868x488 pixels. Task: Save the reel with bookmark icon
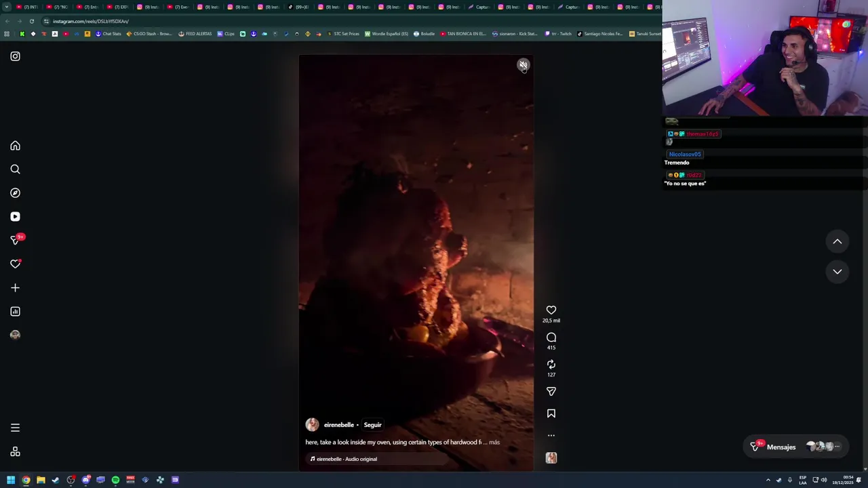tap(551, 413)
